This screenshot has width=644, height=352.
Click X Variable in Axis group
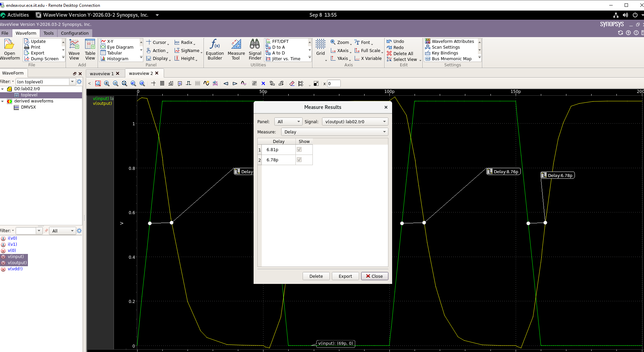point(368,58)
